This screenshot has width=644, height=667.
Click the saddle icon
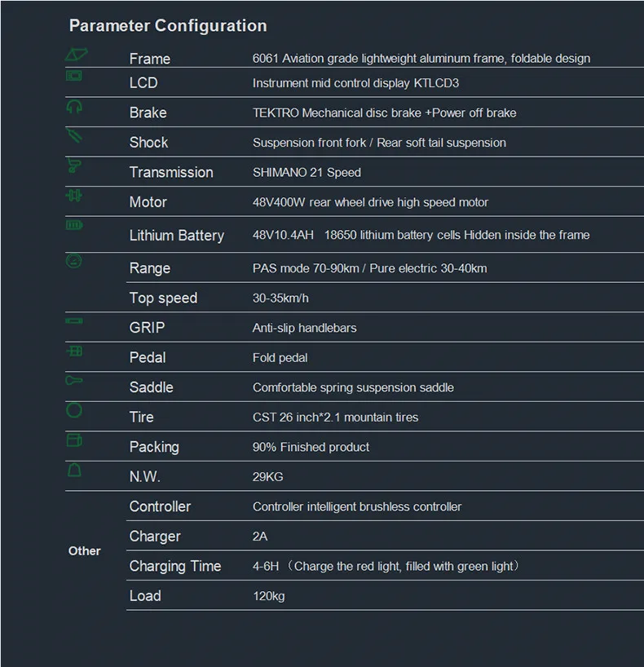[74, 380]
